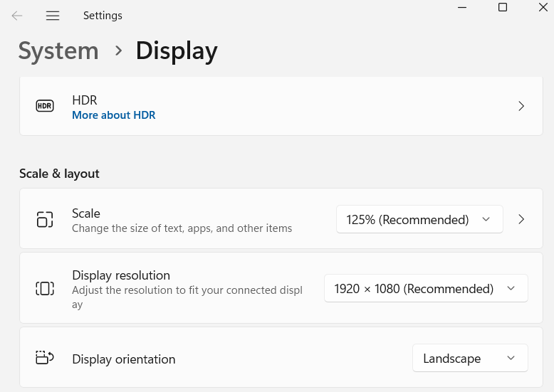Open the Landscape orientation dropdown

click(x=470, y=358)
